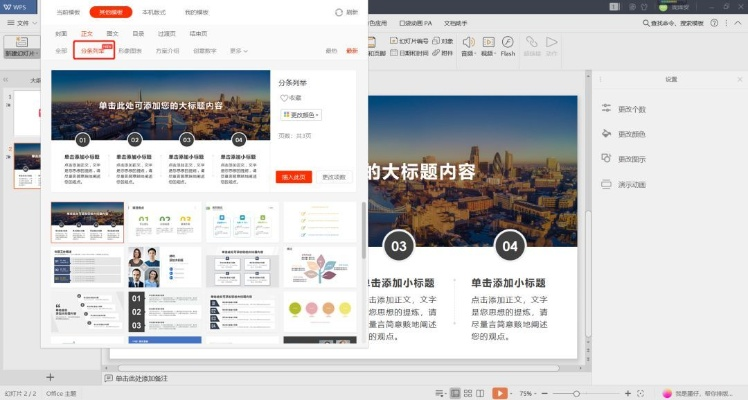
Task: Switch sorting to 最热 option
Action: (332, 50)
